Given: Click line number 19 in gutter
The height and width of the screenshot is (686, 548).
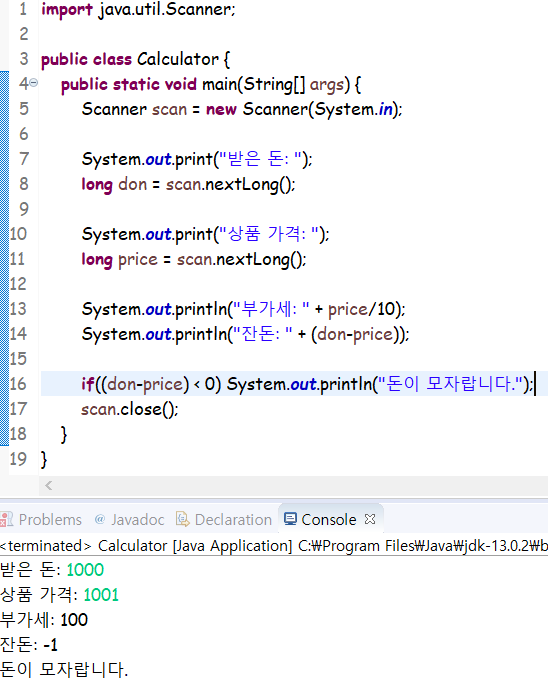Looking at the screenshot, I should [x=18, y=459].
